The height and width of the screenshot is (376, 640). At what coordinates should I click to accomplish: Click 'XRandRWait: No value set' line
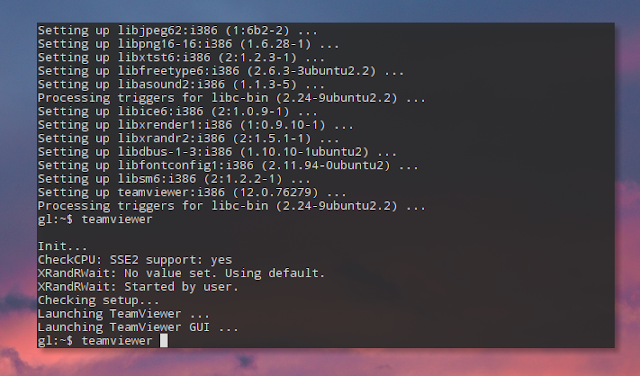click(x=181, y=273)
